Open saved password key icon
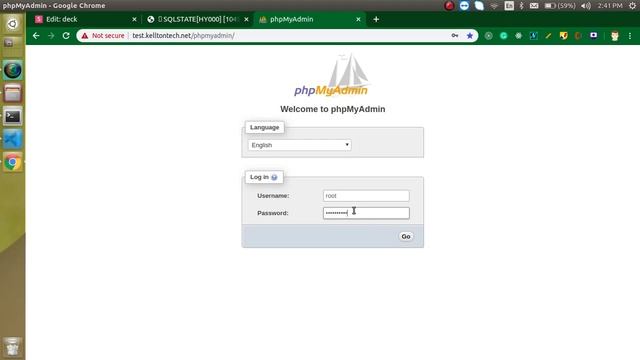This screenshot has height=360, width=640. coord(455,36)
